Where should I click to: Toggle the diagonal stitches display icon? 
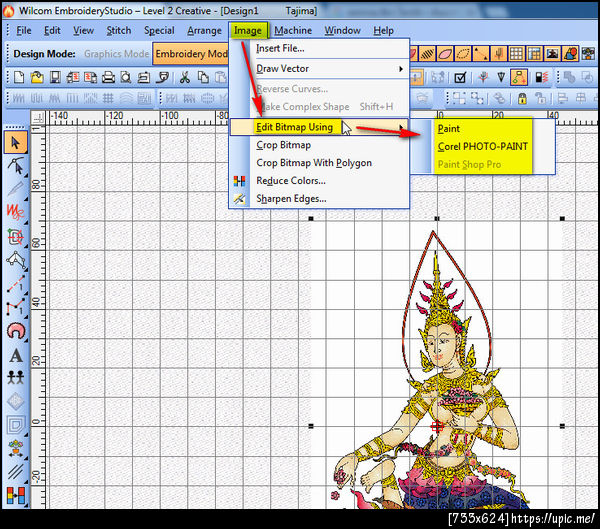pos(427,54)
